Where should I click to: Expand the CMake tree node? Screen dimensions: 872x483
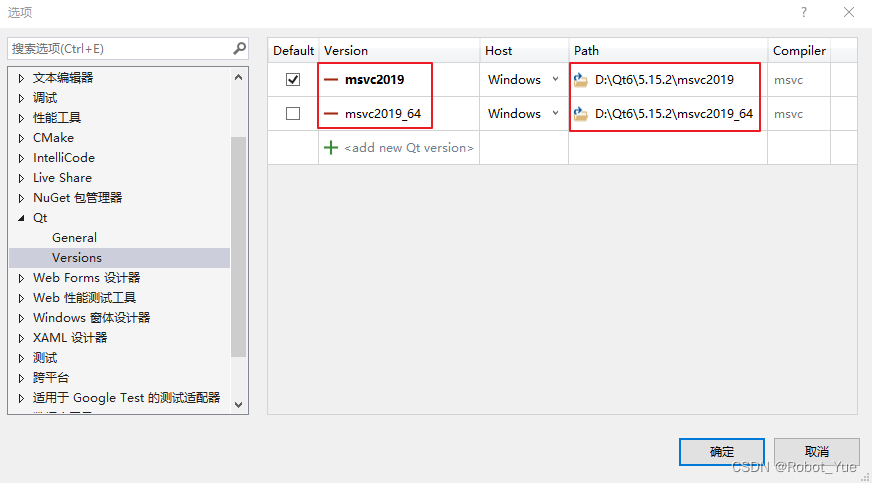[21, 138]
